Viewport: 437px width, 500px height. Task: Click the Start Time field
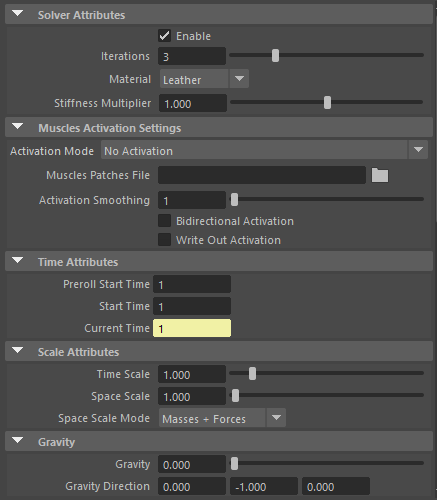point(192,306)
